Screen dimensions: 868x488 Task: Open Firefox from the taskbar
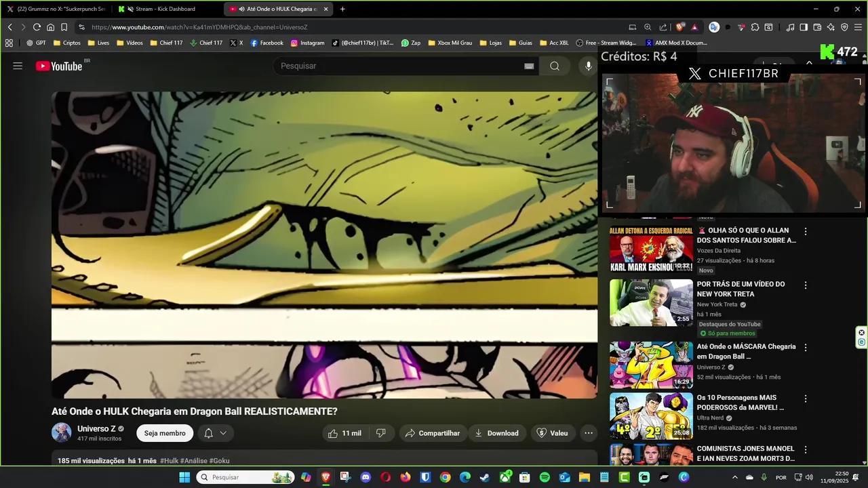[406, 477]
